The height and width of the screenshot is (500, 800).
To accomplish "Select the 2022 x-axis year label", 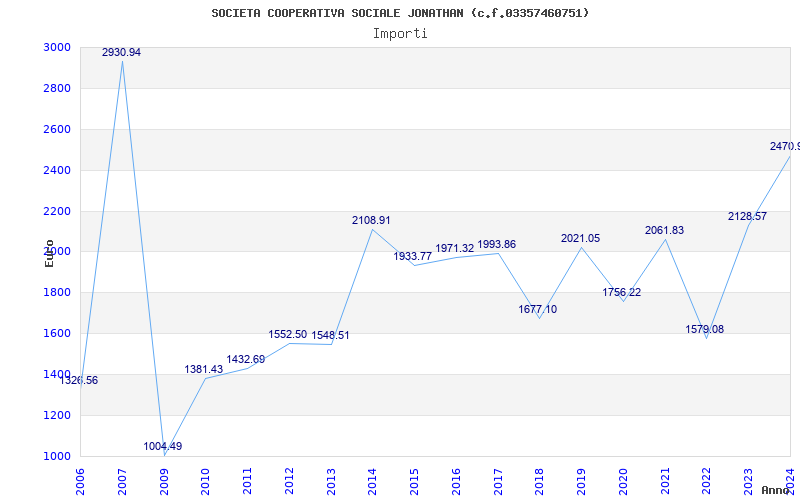I will click(707, 482).
